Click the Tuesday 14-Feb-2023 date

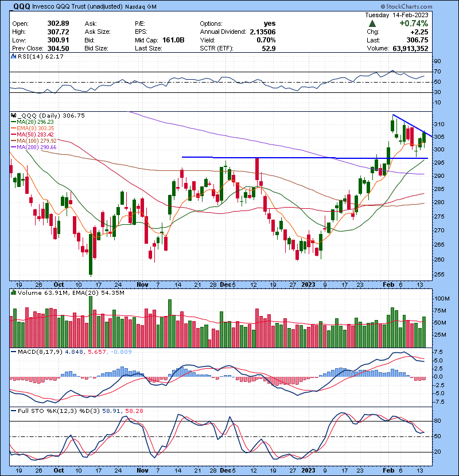[396, 15]
